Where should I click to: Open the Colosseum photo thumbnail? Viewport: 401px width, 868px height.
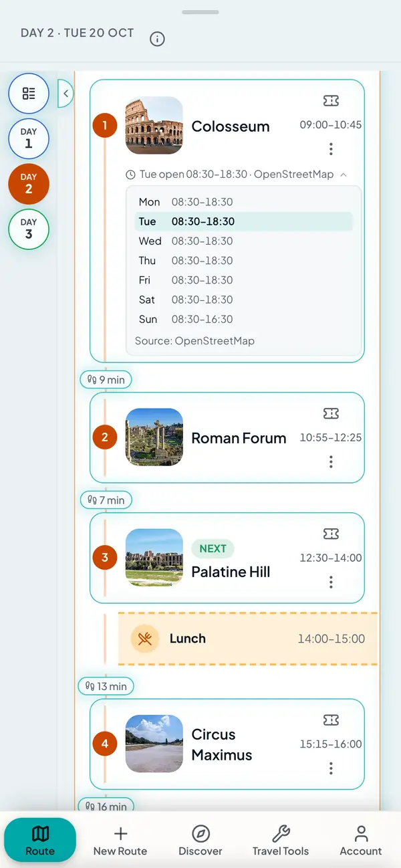(x=154, y=126)
